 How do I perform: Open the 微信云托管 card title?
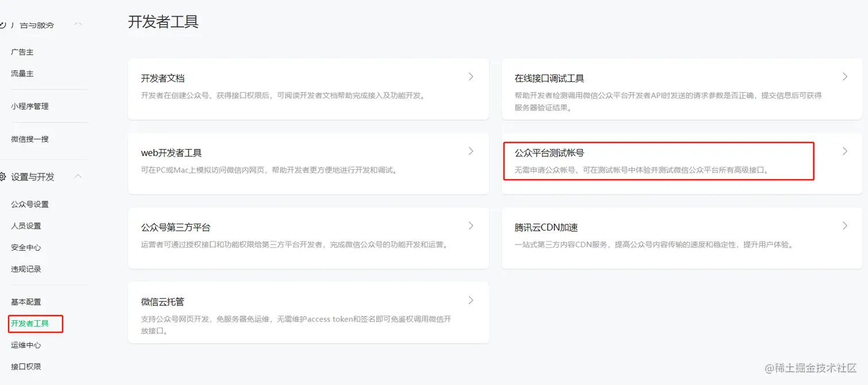(163, 302)
